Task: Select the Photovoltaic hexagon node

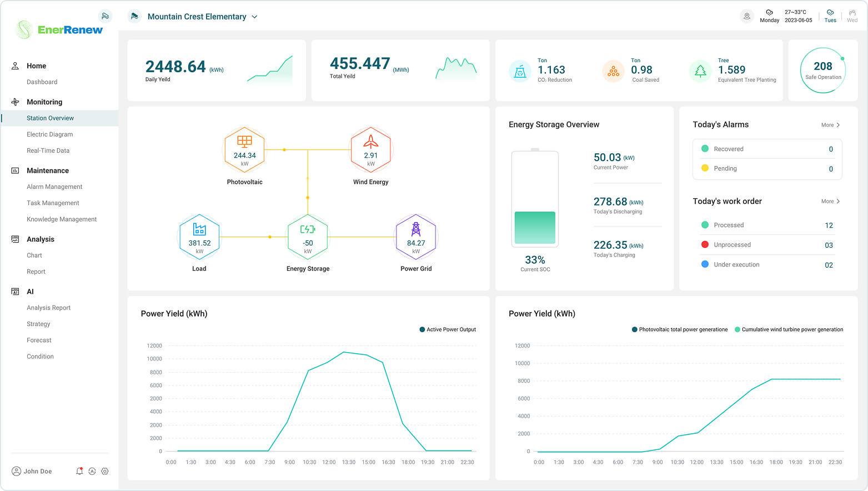Action: point(244,151)
